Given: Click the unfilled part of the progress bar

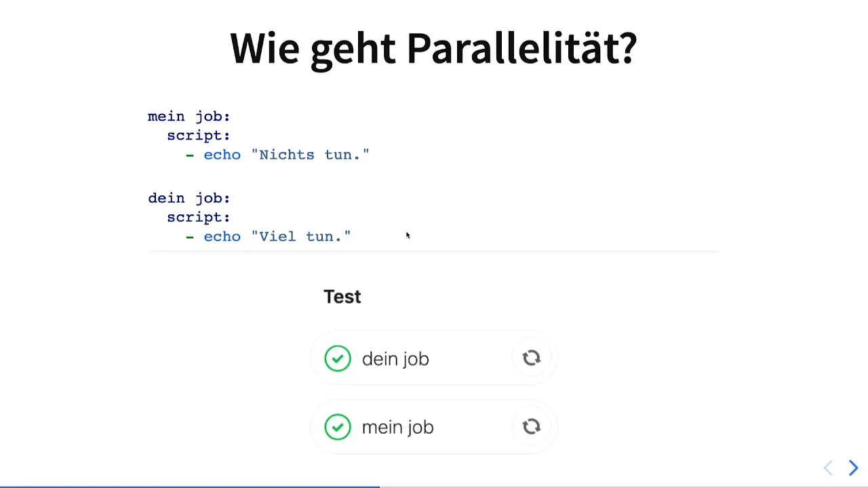Looking at the screenshot, I should coord(624,487).
